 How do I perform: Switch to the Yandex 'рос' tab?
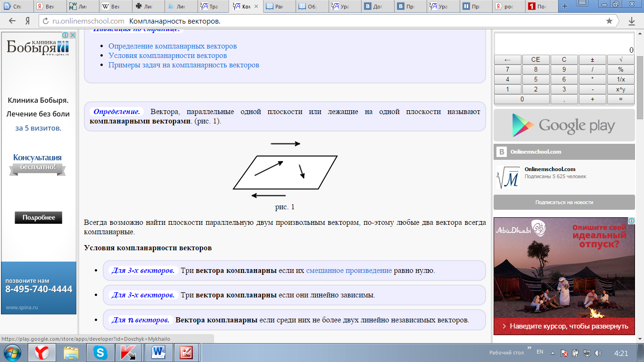509,7
